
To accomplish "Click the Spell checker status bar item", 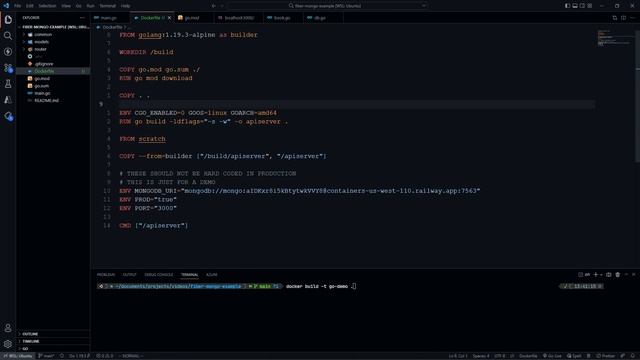I will point(574,356).
